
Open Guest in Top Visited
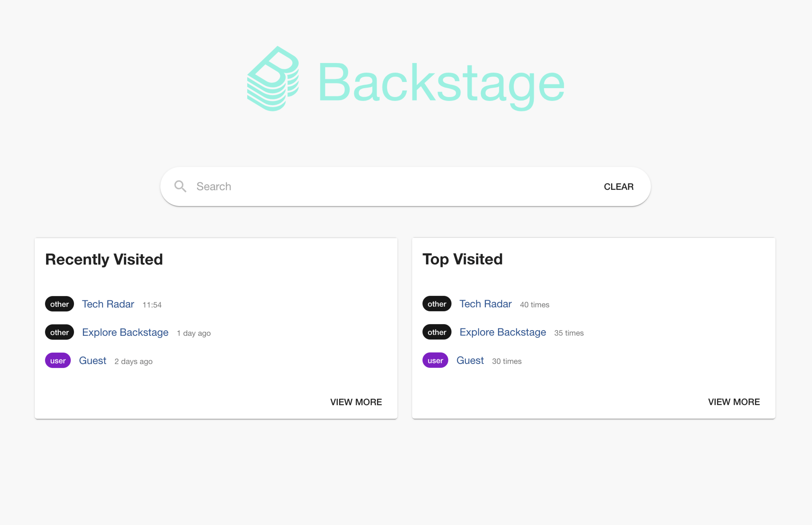[x=470, y=360]
